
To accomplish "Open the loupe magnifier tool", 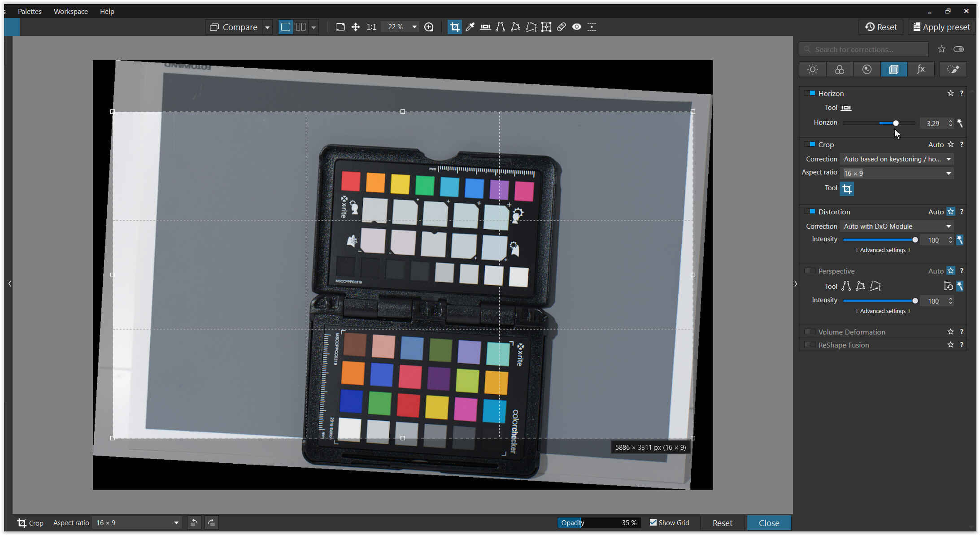I will pyautogui.click(x=429, y=27).
